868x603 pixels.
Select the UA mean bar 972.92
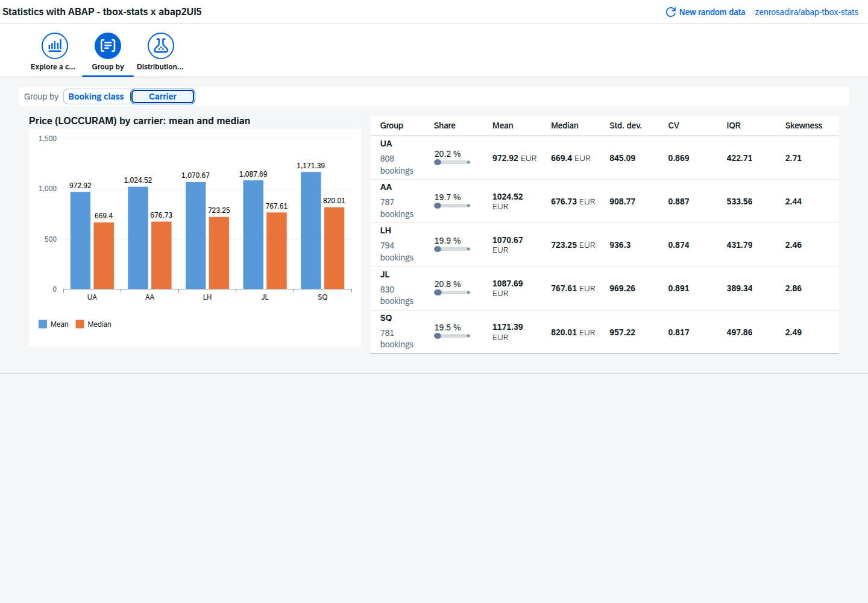[x=80, y=240]
